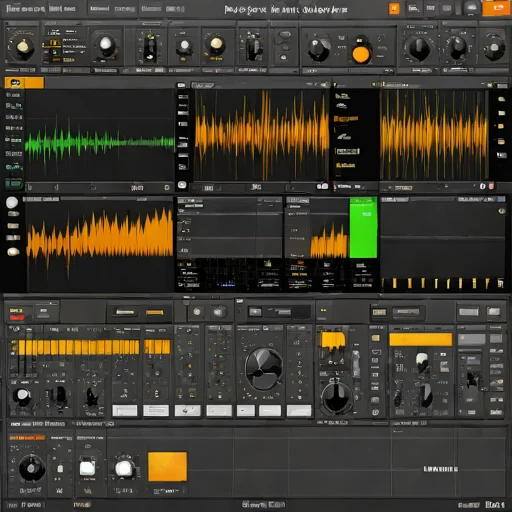Click the cream oval button at the bottom of the lower-left waveform sidebar
Image resolution: width=512 pixels, height=512 pixels.
point(13,252)
